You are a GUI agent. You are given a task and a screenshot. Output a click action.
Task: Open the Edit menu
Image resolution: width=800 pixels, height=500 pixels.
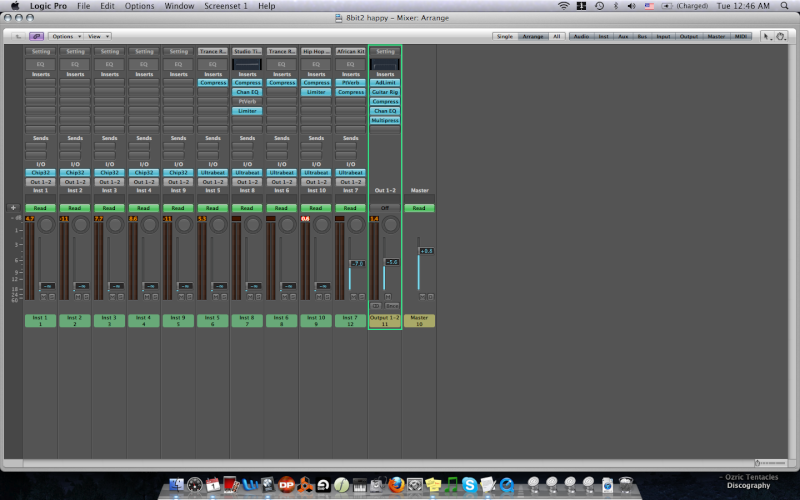pos(107,6)
